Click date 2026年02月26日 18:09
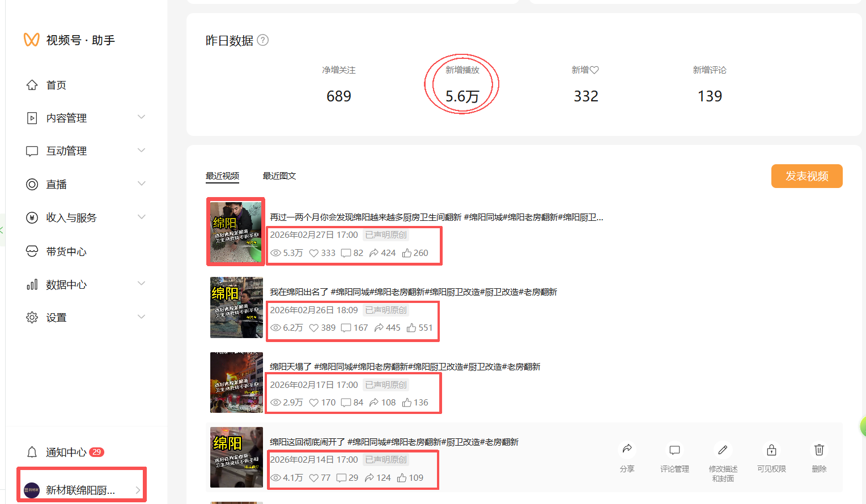866x504 pixels. point(314,310)
